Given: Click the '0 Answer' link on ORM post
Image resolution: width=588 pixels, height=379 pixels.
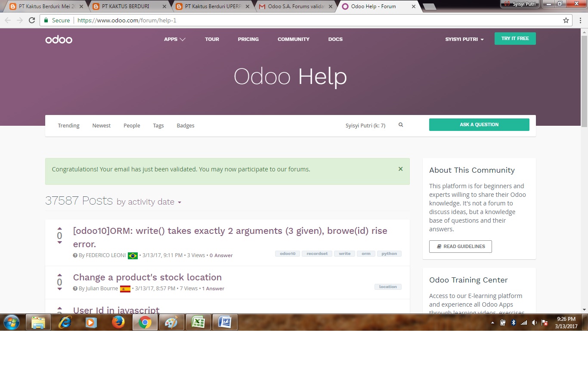Looking at the screenshot, I should pos(221,255).
